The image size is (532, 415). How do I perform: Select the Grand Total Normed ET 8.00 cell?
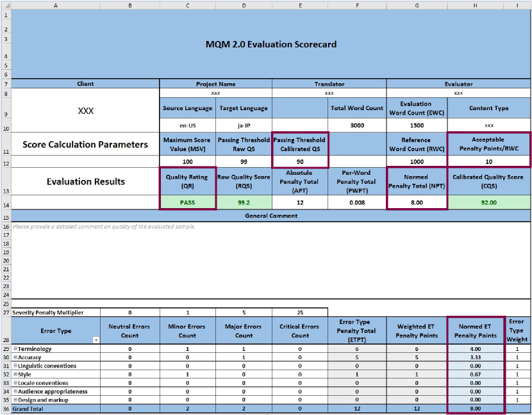475,409
